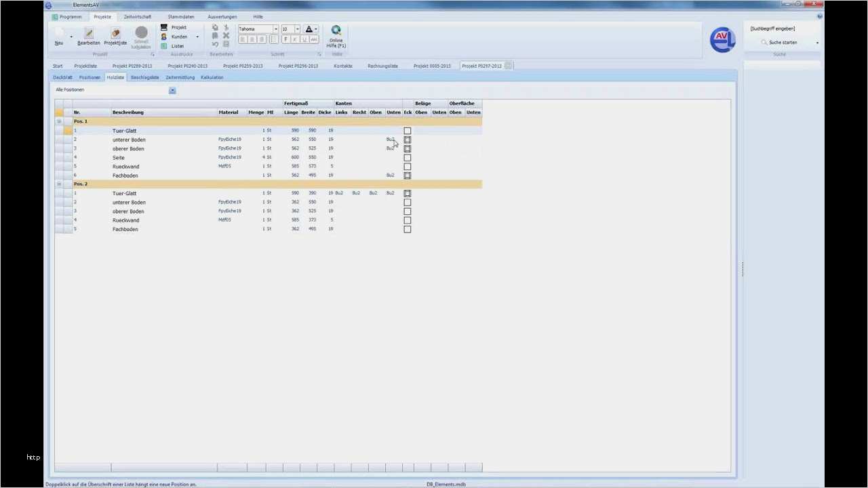Click the Projekt printout icon
This screenshot has height=488, width=868.
tap(163, 27)
